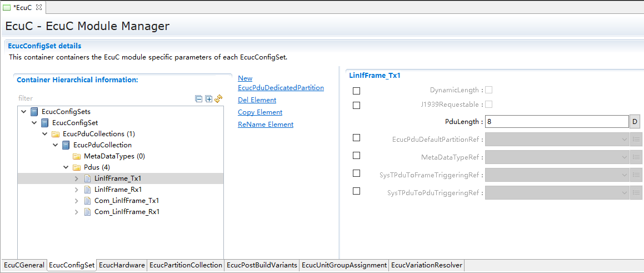Screen dimensions: 644x273
Task: Switch to the EcucGeneral tab
Action: pyautogui.click(x=24, y=265)
